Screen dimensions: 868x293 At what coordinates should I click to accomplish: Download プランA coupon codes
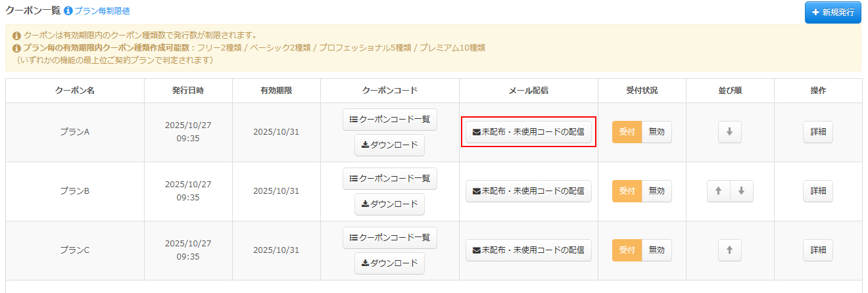[389, 145]
